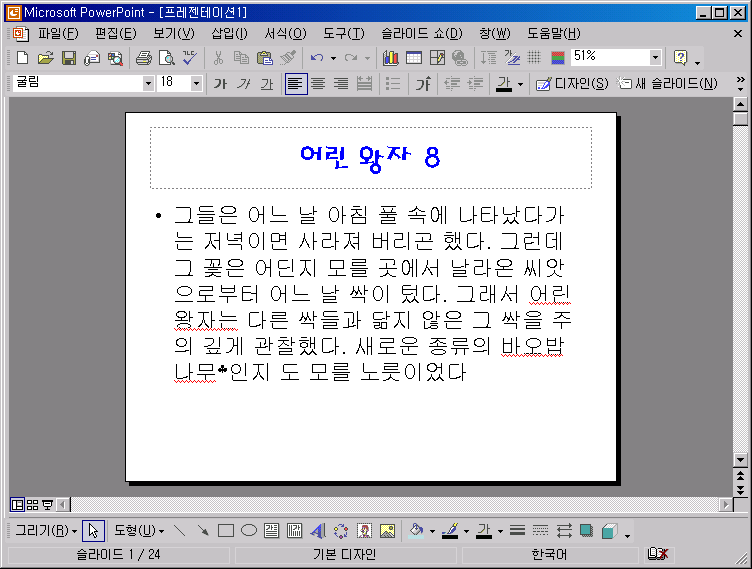Click the Print icon
This screenshot has width=752, height=569.
[x=143, y=58]
